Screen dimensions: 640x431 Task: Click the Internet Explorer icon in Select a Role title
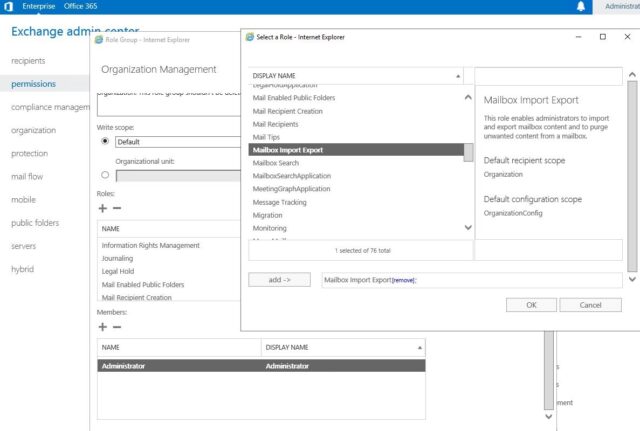click(x=250, y=37)
